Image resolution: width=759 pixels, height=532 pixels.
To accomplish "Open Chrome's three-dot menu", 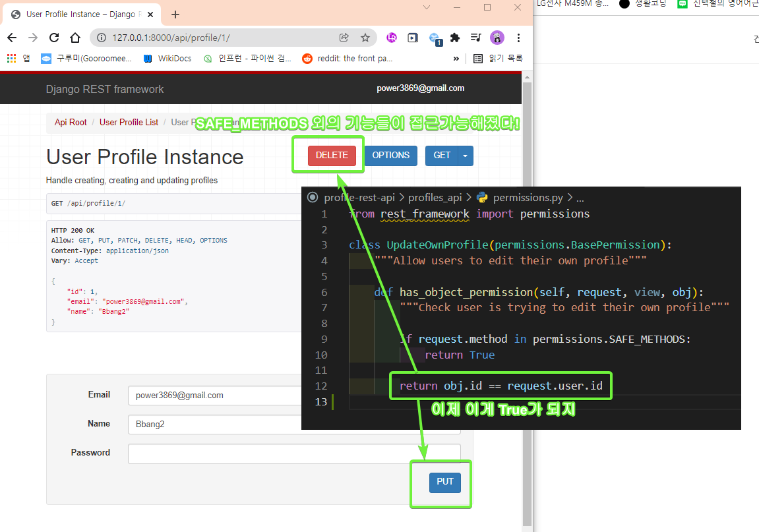I will pyautogui.click(x=519, y=38).
